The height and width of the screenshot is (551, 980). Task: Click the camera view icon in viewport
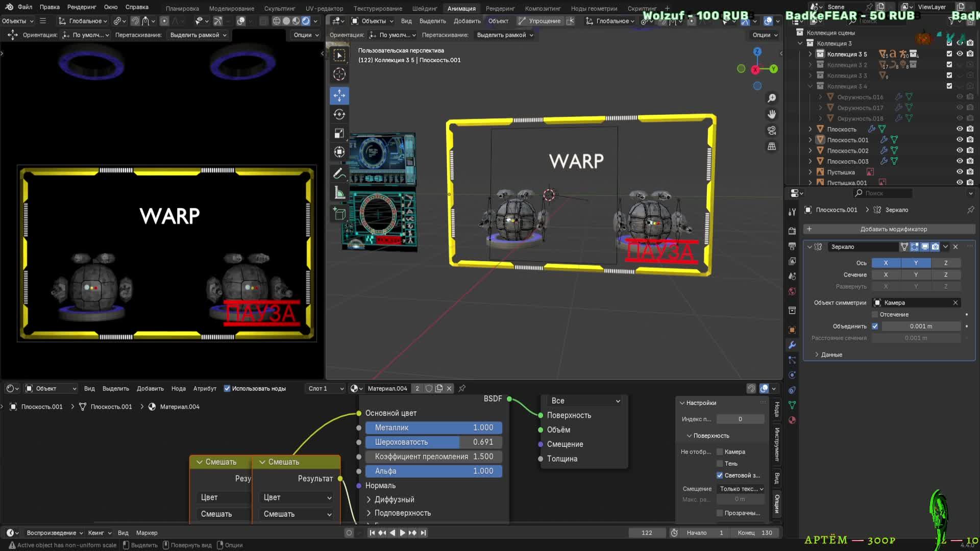[x=772, y=131]
